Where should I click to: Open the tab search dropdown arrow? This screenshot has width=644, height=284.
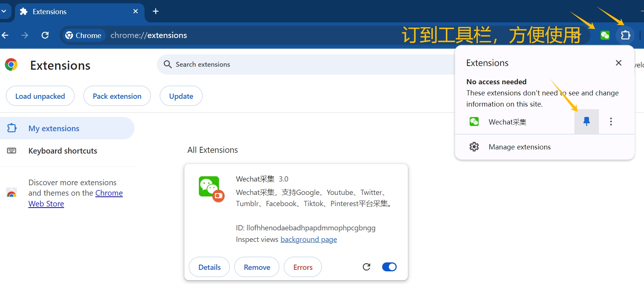click(x=4, y=12)
